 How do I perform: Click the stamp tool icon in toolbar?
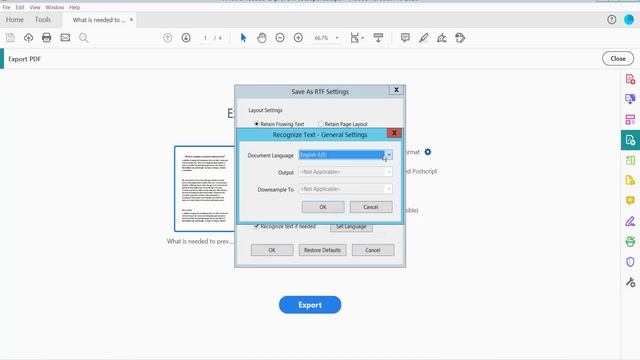(460, 38)
